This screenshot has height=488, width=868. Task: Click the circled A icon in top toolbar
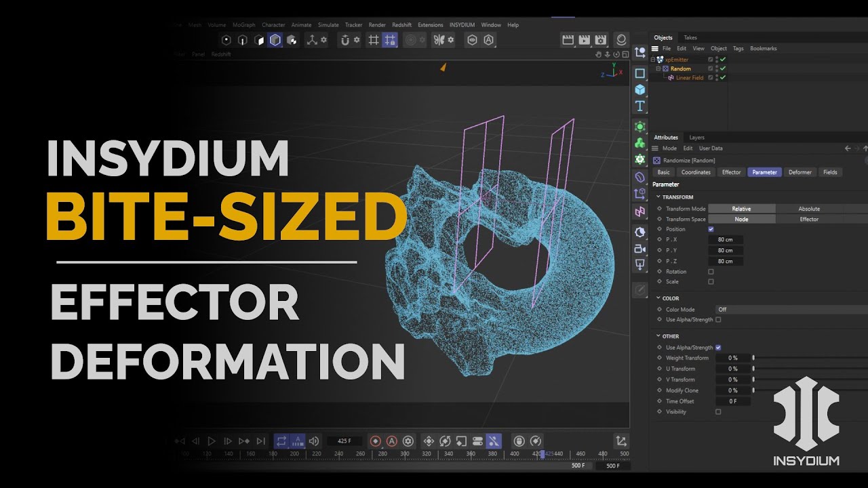(x=489, y=40)
